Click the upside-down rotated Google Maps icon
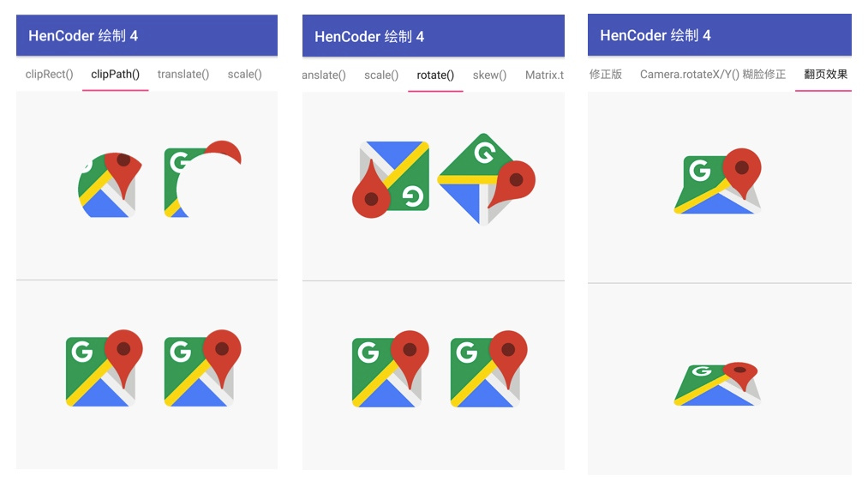The width and height of the screenshot is (868, 482). [x=391, y=178]
